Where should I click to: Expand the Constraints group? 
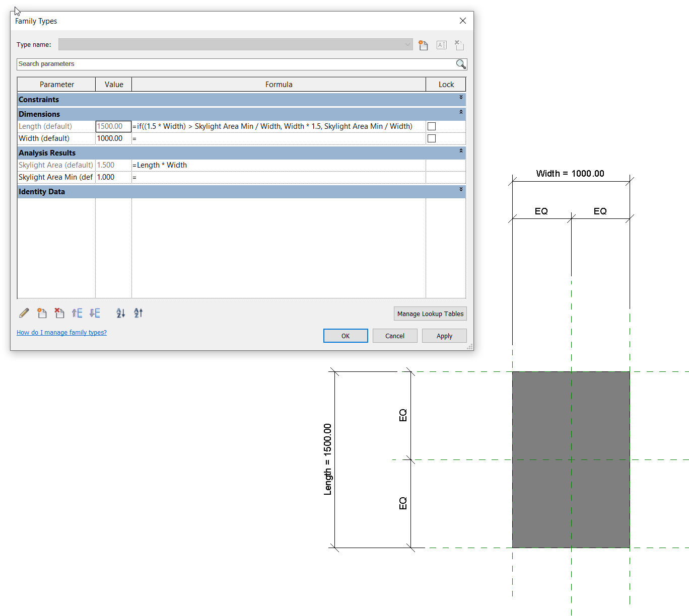point(461,98)
